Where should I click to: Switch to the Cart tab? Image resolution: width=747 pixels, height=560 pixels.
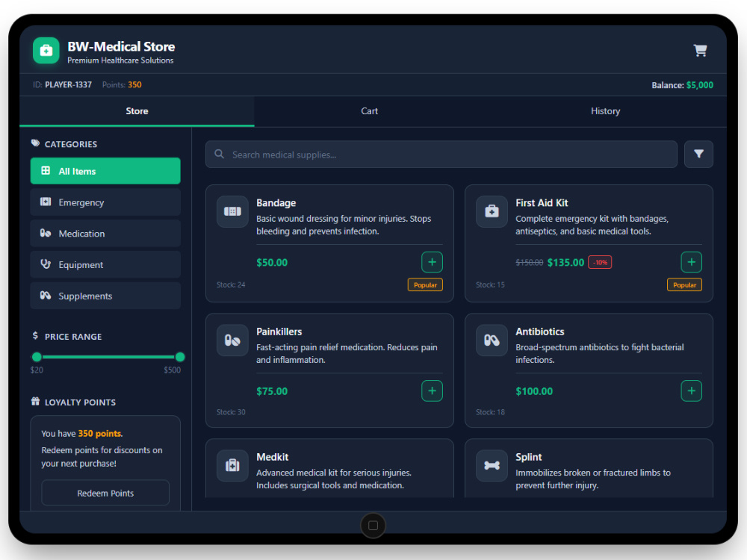click(369, 111)
